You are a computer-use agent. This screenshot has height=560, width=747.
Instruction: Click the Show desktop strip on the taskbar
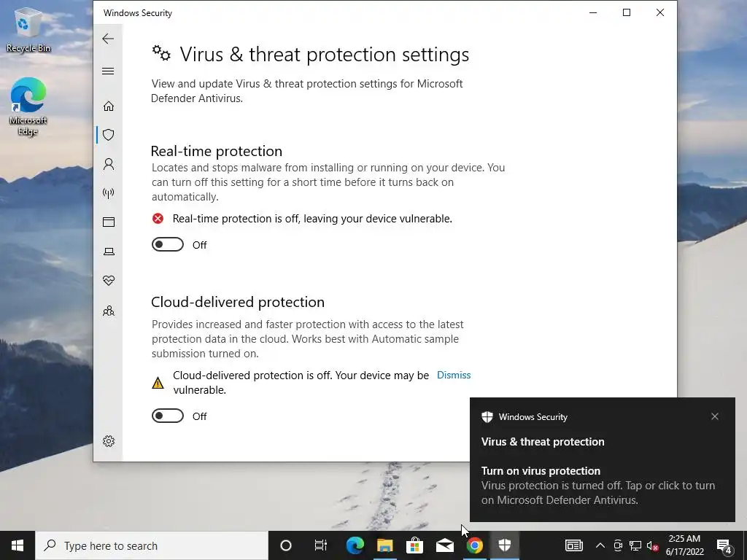(x=745, y=545)
